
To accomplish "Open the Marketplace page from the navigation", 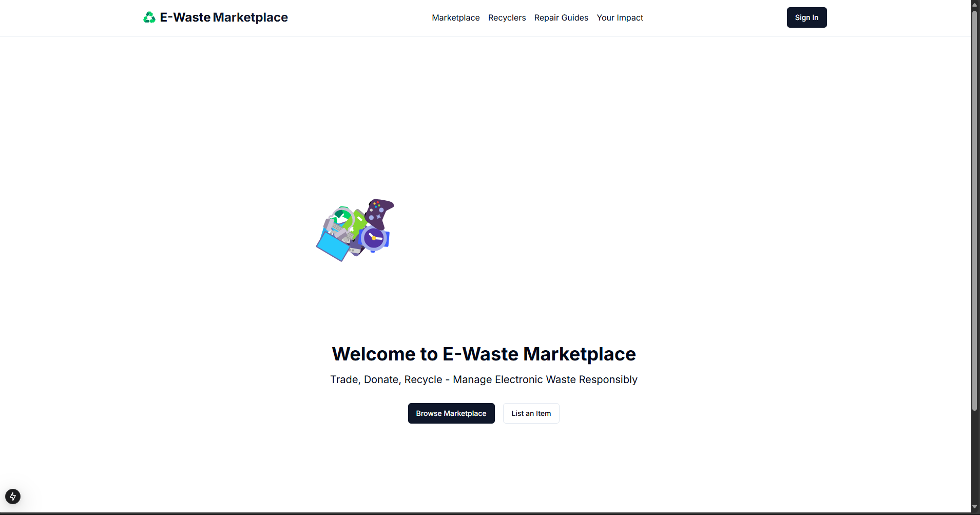I will [x=456, y=17].
